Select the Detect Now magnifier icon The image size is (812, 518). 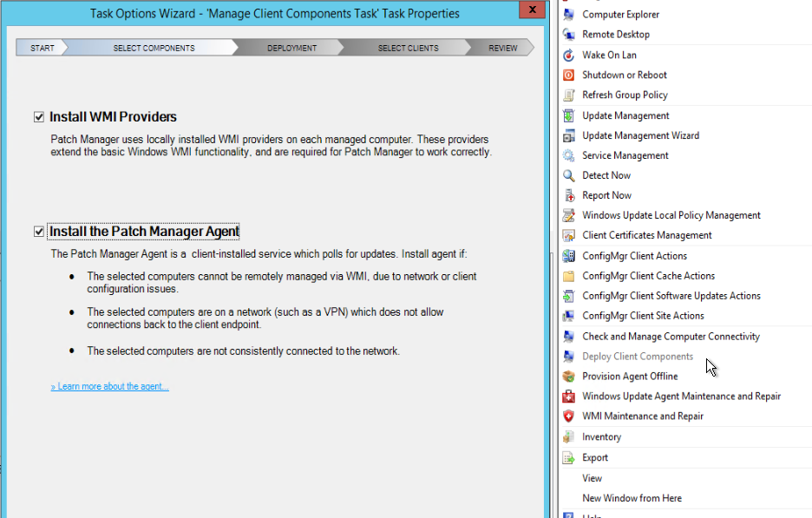569,174
